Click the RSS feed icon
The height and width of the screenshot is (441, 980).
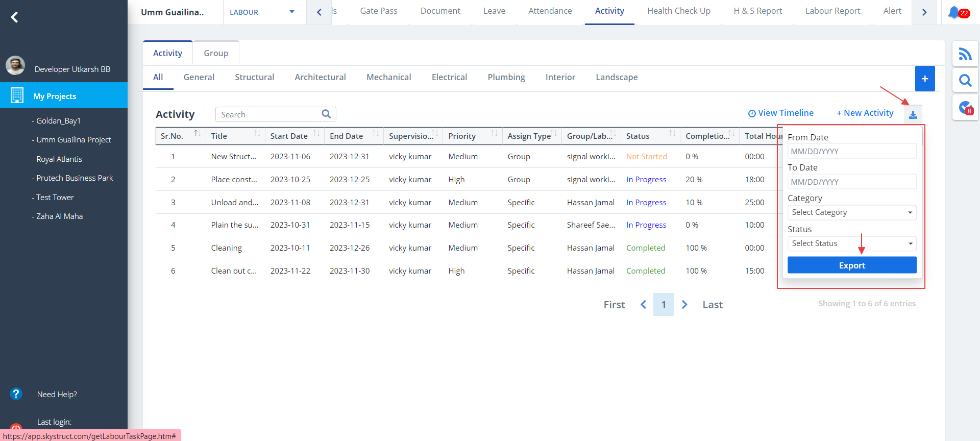pos(965,54)
